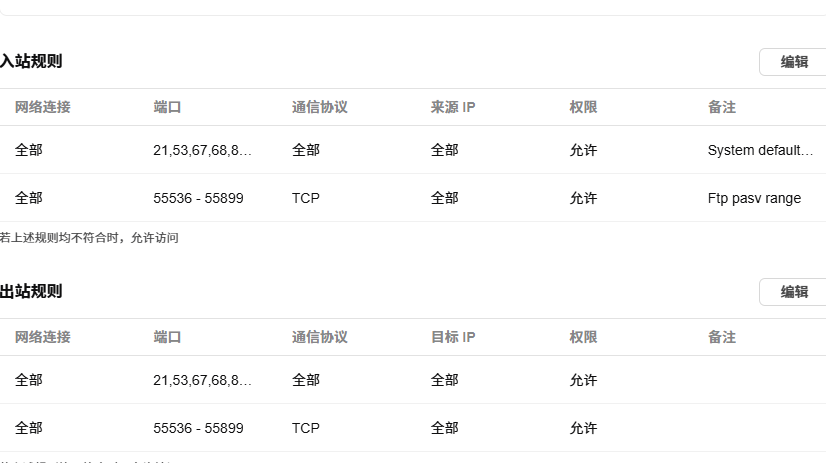
Task: Edit the inbound rules (入站规则)
Action: [x=793, y=62]
